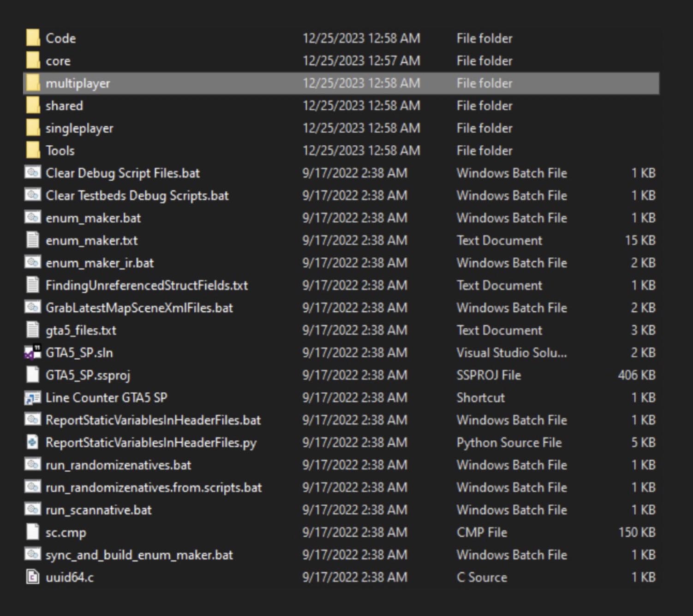
Task: Select file sync_and_build_enum_maker.bat
Action: [139, 555]
